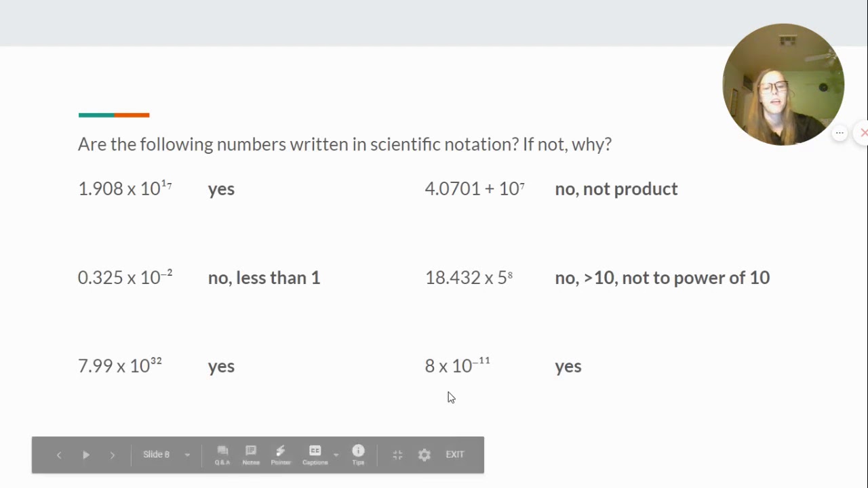Advance to the next slide
868x488 pixels.
point(113,455)
